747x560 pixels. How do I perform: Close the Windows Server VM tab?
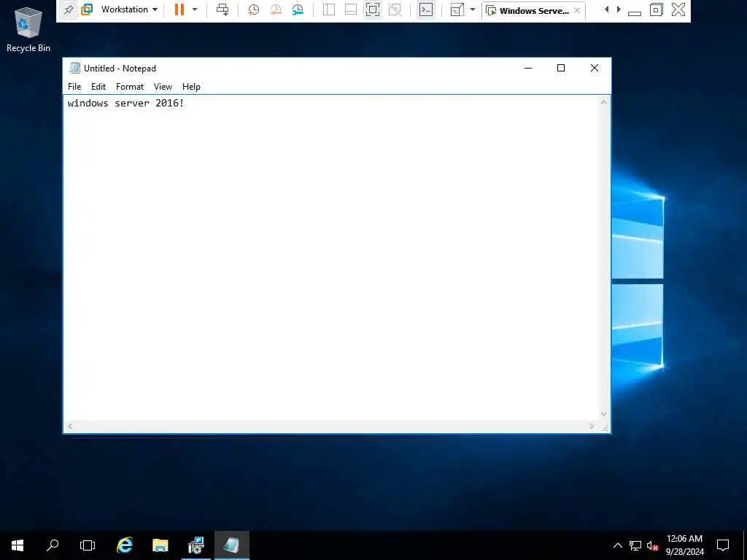coord(577,10)
